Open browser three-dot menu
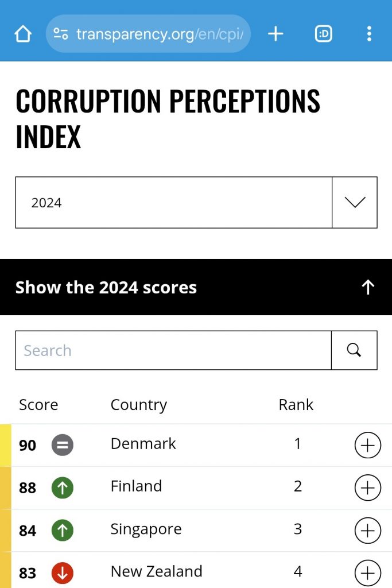Viewport: 392px width, 588px height. [x=369, y=34]
